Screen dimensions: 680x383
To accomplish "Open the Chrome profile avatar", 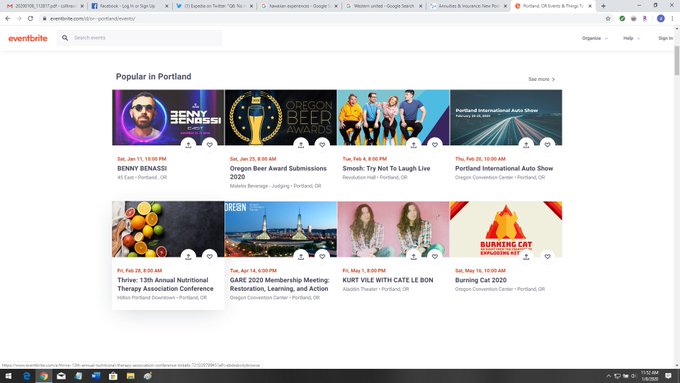I will click(660, 19).
